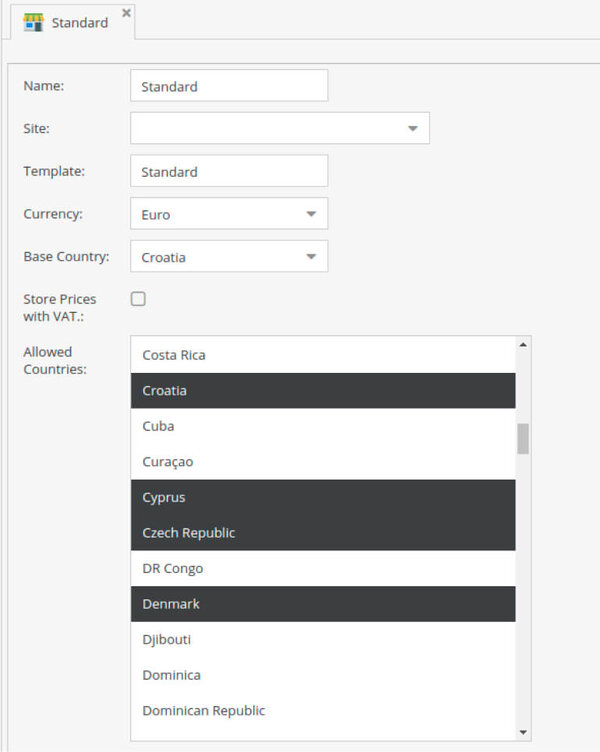
Task: Deselect Croatia in Allowed Countries list
Action: (x=323, y=390)
